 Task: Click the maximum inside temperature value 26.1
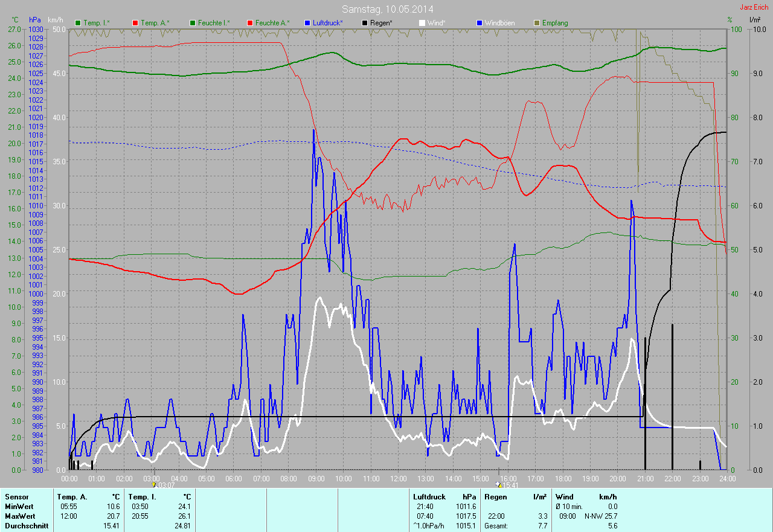(x=184, y=516)
